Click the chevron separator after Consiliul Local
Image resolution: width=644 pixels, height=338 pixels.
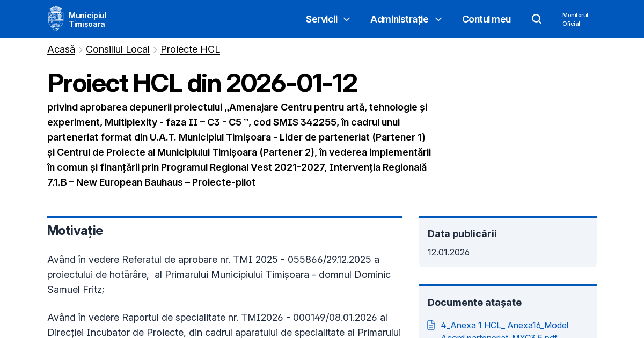pyautogui.click(x=155, y=49)
